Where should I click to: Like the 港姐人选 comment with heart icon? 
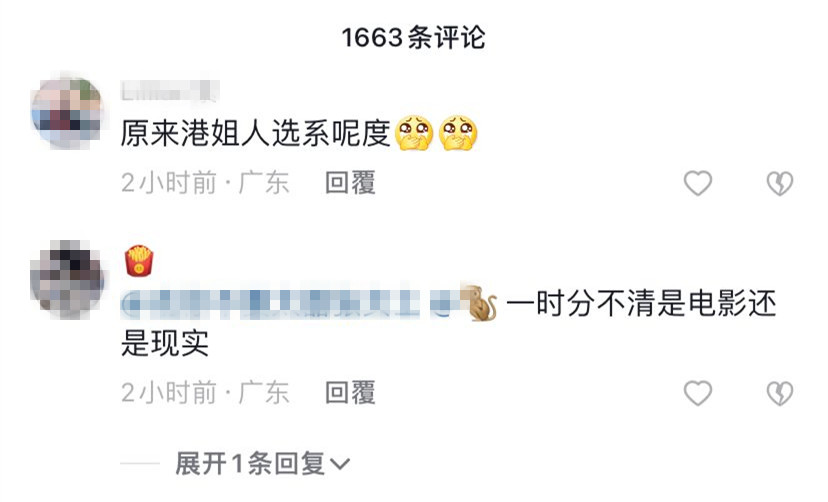(698, 183)
